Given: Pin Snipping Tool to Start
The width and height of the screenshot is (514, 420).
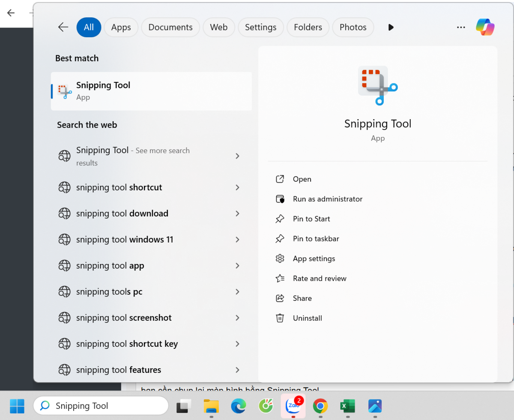Looking at the screenshot, I should (x=311, y=219).
